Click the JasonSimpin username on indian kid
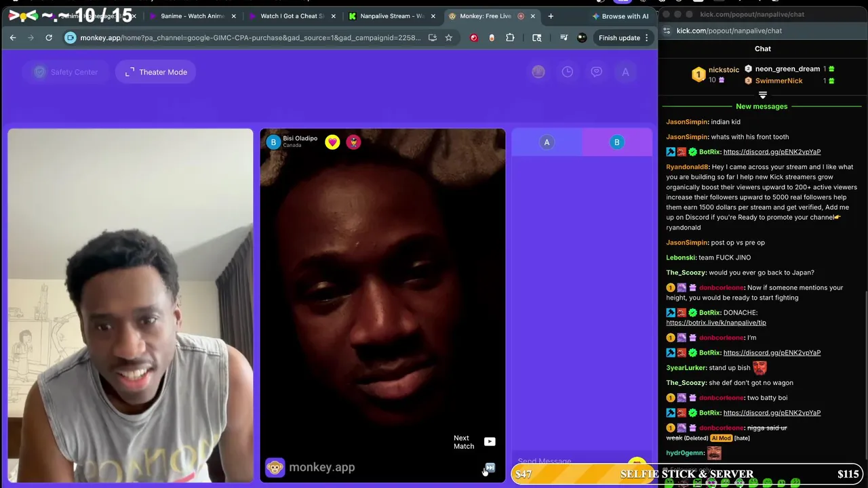This screenshot has height=488, width=868. tap(687, 122)
